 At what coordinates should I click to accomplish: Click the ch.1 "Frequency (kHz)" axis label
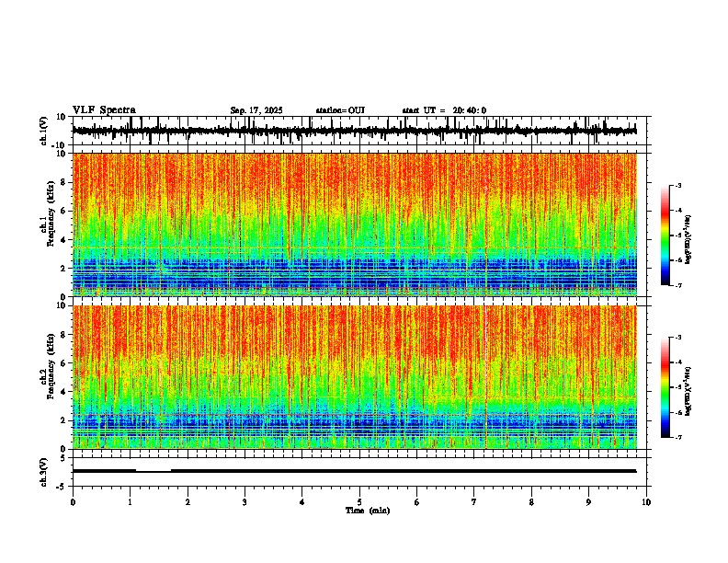[x=51, y=214]
